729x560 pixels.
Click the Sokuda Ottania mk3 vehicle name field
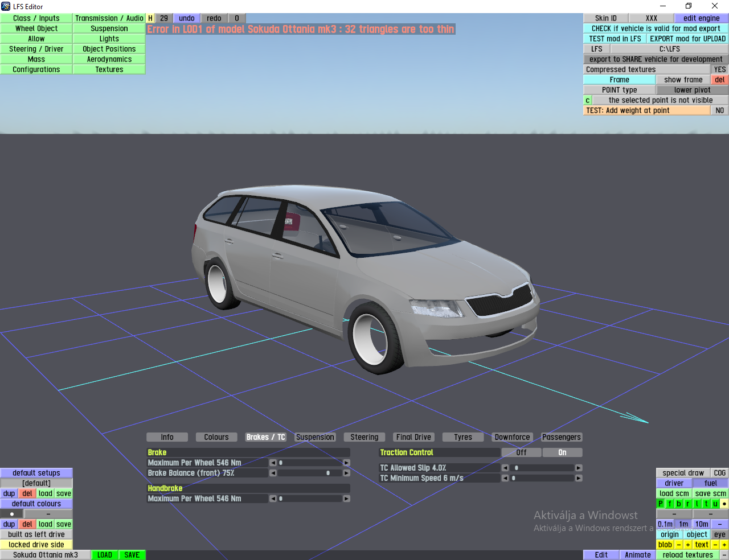pyautogui.click(x=46, y=555)
